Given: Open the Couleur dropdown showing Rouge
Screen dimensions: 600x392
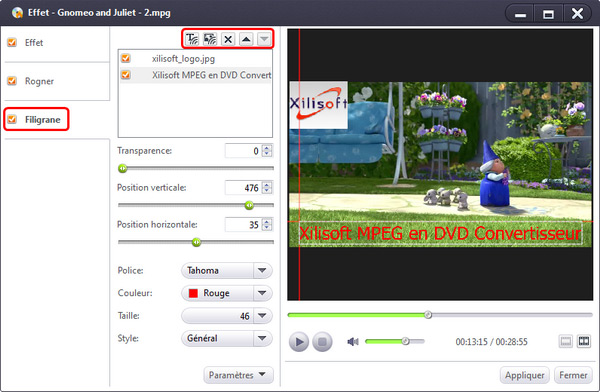Looking at the screenshot, I should click(227, 293).
